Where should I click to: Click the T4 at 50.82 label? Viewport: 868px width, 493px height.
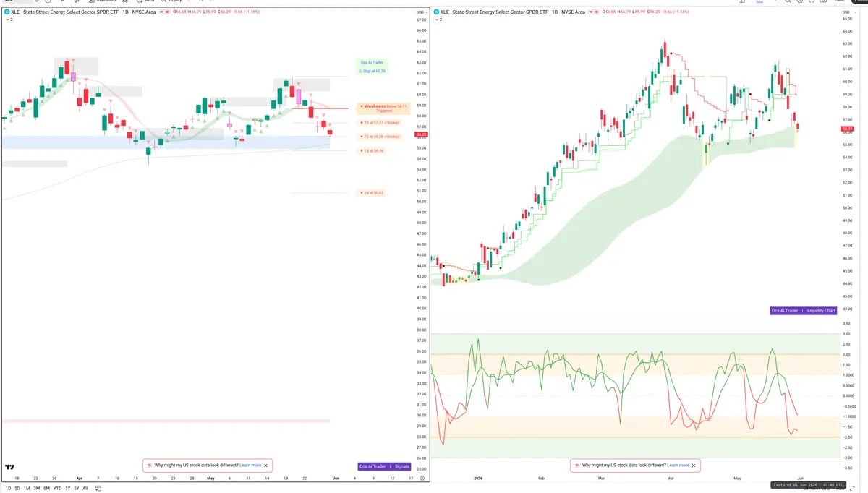tap(372, 193)
